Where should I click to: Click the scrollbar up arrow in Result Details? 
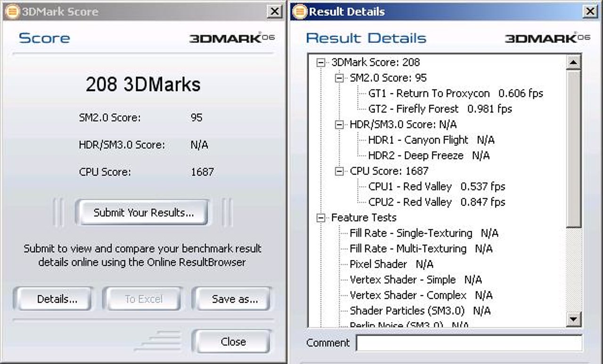tap(573, 62)
